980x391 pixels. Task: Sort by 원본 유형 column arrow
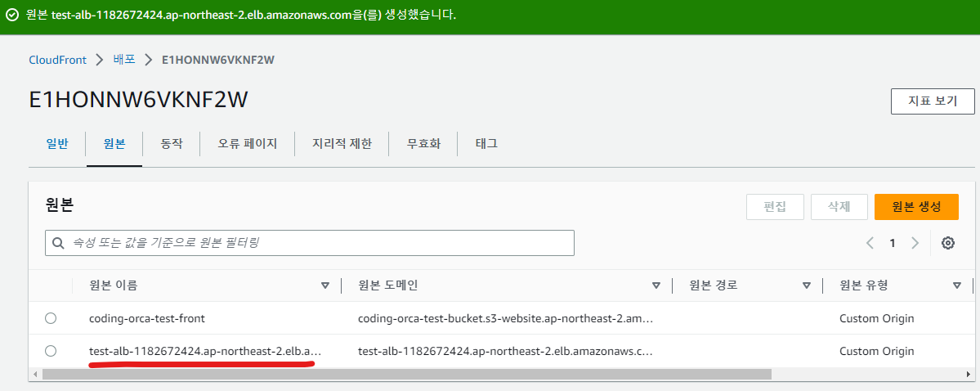tap(957, 286)
